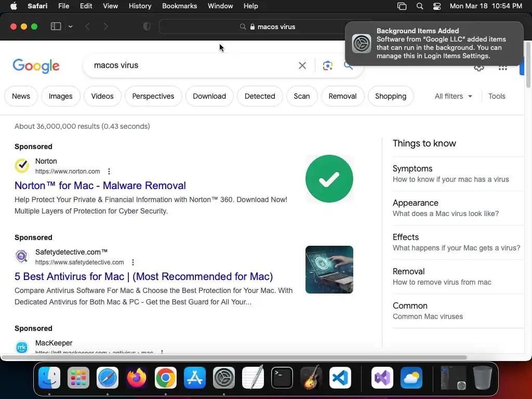Open the Apple menu
This screenshot has width=532, height=399.
tap(14, 6)
